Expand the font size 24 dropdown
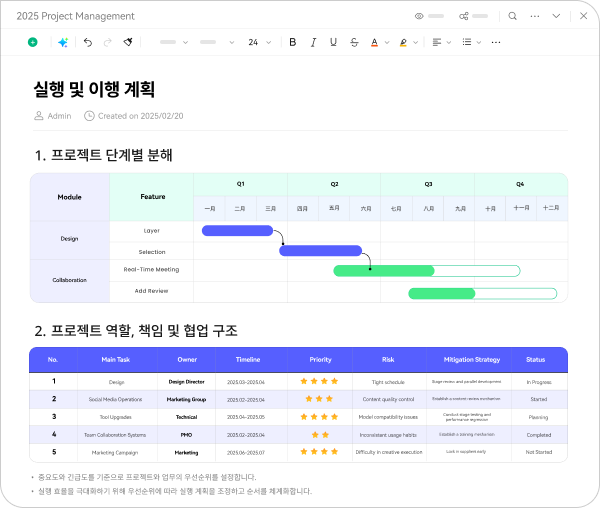Screen dimensions: 600x508 pyautogui.click(x=269, y=42)
